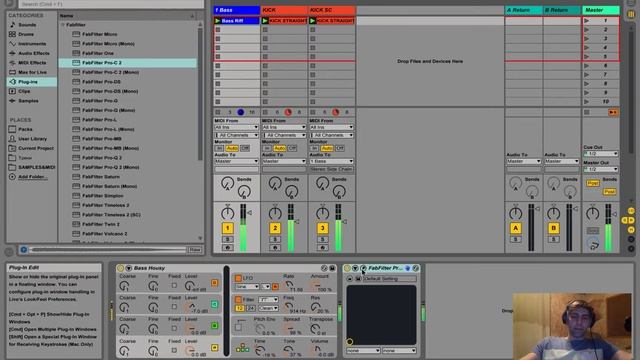Toggle the B Return track activator
Image resolution: width=640 pixels, height=360 pixels.
coord(553,228)
